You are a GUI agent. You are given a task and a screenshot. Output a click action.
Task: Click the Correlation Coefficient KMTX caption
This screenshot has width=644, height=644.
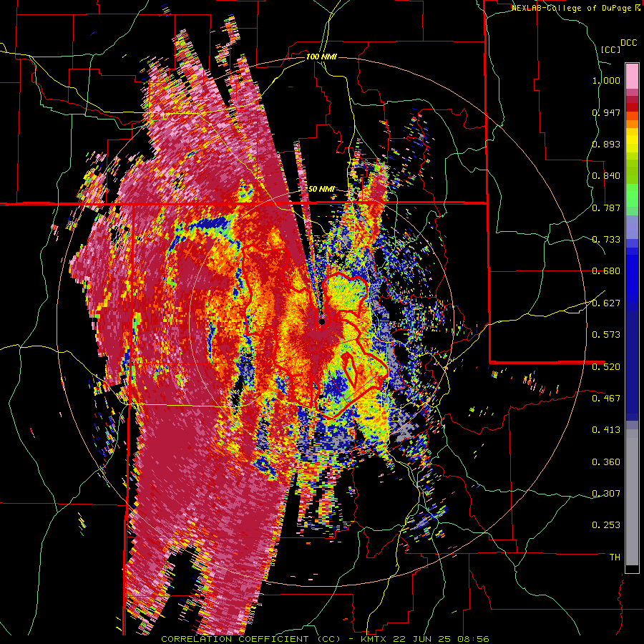[325, 639]
